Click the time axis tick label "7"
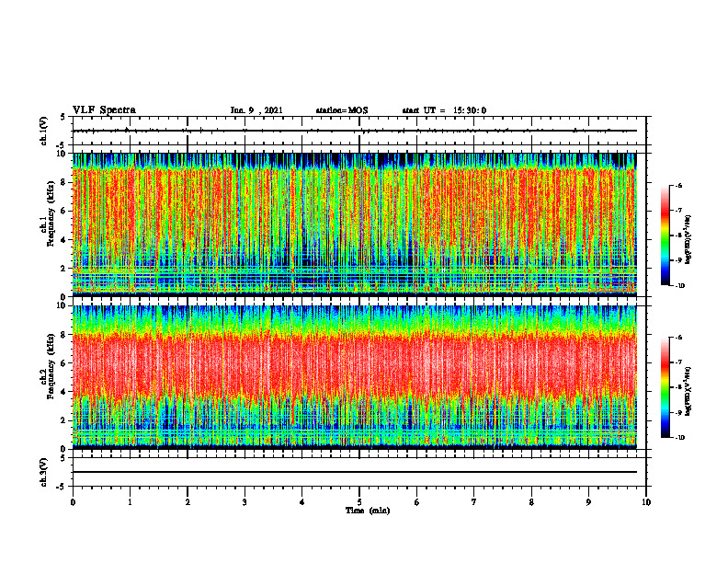 pyautogui.click(x=474, y=502)
